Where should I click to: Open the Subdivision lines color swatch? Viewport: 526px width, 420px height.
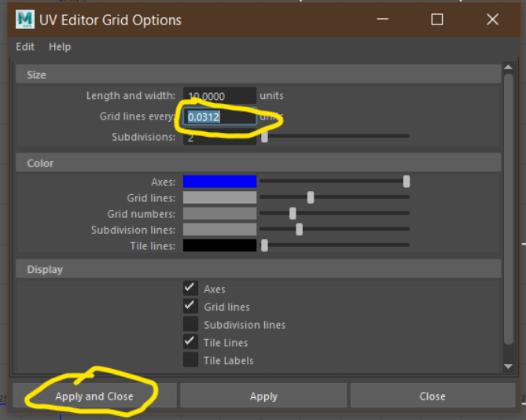[219, 230]
